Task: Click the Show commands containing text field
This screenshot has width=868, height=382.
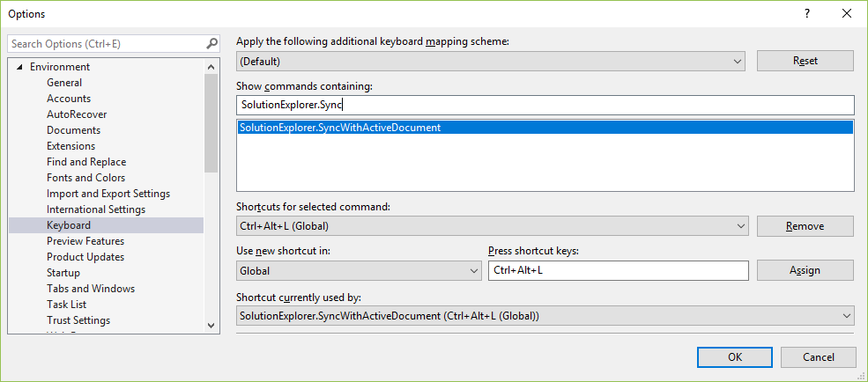Action: [x=545, y=105]
